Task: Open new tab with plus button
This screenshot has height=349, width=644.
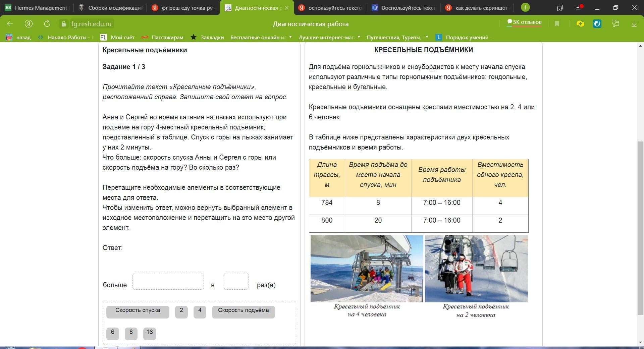Action: coord(525,7)
